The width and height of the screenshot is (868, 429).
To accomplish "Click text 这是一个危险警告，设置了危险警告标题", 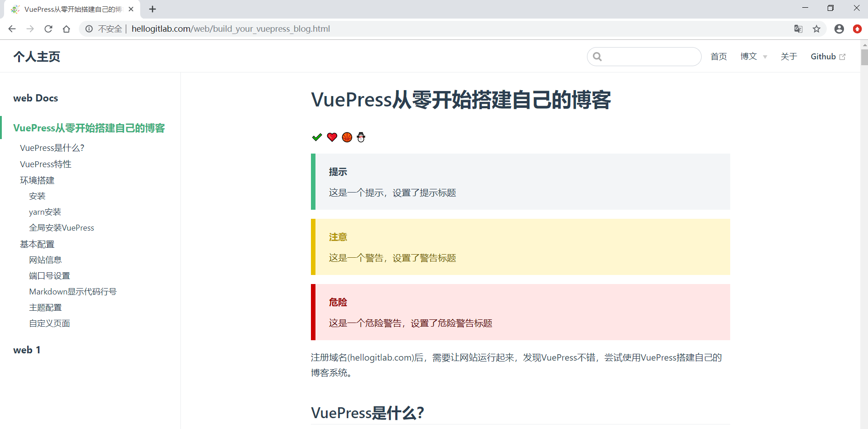I will pos(411,323).
